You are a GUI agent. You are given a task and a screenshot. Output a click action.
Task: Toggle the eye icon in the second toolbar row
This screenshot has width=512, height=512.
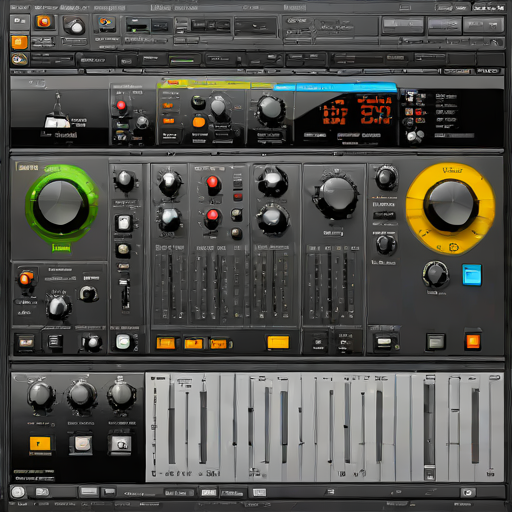tap(19, 60)
